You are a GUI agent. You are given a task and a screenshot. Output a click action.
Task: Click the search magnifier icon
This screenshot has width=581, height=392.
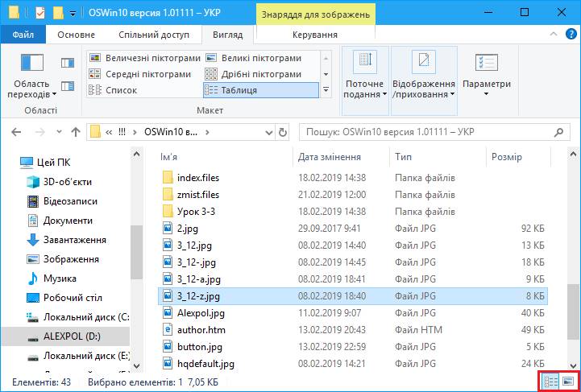click(x=558, y=132)
